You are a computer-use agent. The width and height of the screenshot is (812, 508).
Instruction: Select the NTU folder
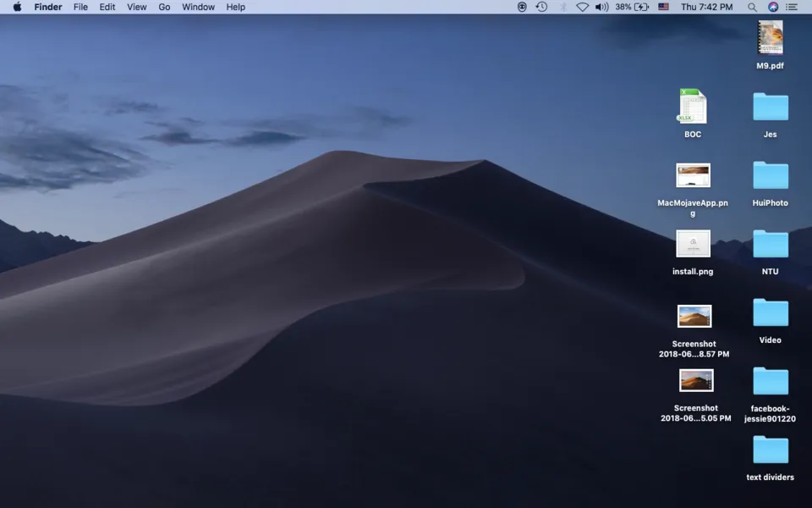click(x=771, y=244)
